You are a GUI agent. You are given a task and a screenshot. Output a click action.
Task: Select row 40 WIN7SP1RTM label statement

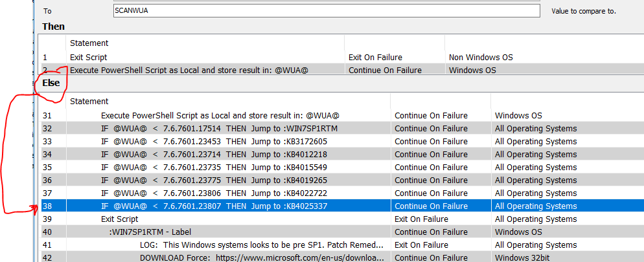click(x=150, y=232)
